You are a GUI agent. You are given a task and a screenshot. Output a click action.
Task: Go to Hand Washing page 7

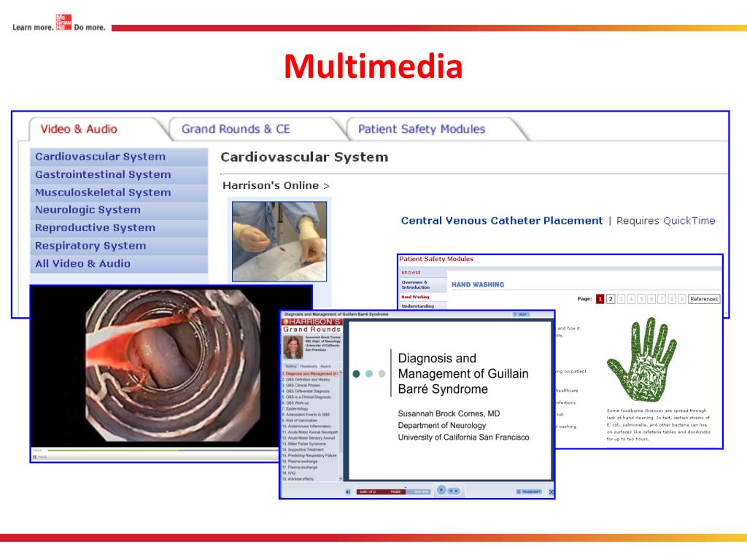(x=662, y=299)
